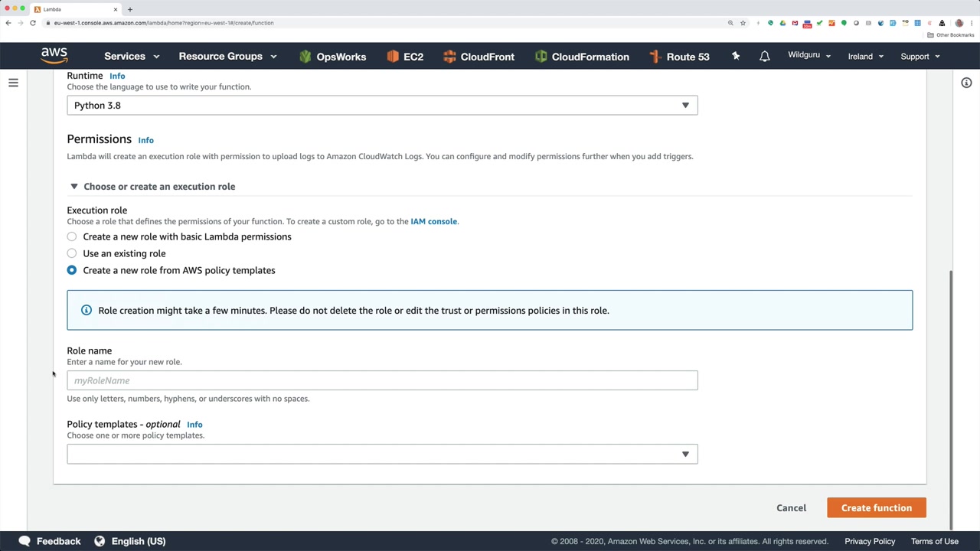This screenshot has width=980, height=551.
Task: Open the Runtime Python 3.8 dropdown
Action: 382,106
